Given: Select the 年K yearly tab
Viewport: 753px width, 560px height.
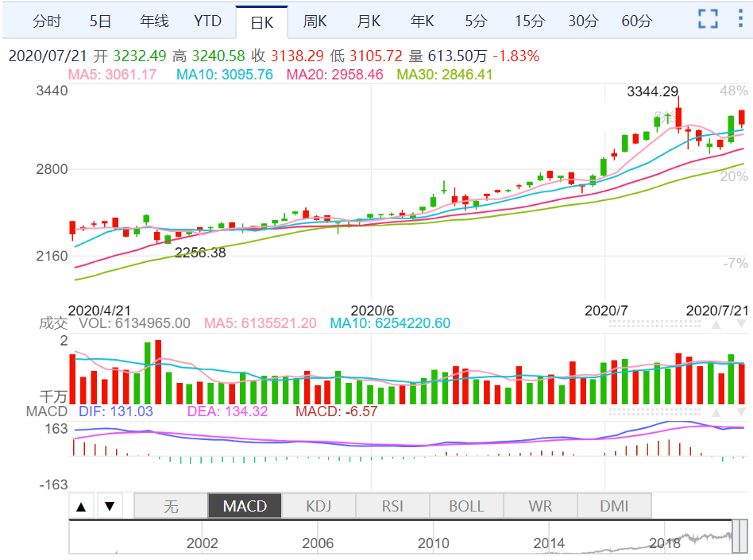Looking at the screenshot, I should [422, 21].
